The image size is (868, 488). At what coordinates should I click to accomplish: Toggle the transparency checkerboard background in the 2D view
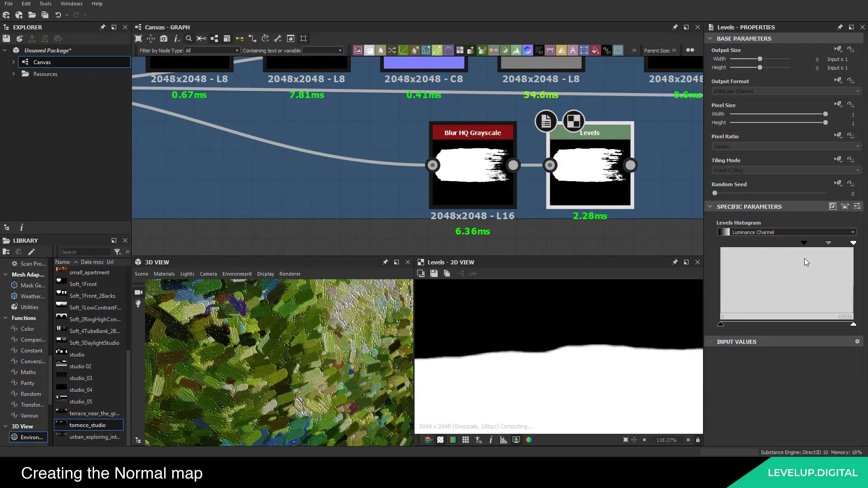[x=440, y=440]
